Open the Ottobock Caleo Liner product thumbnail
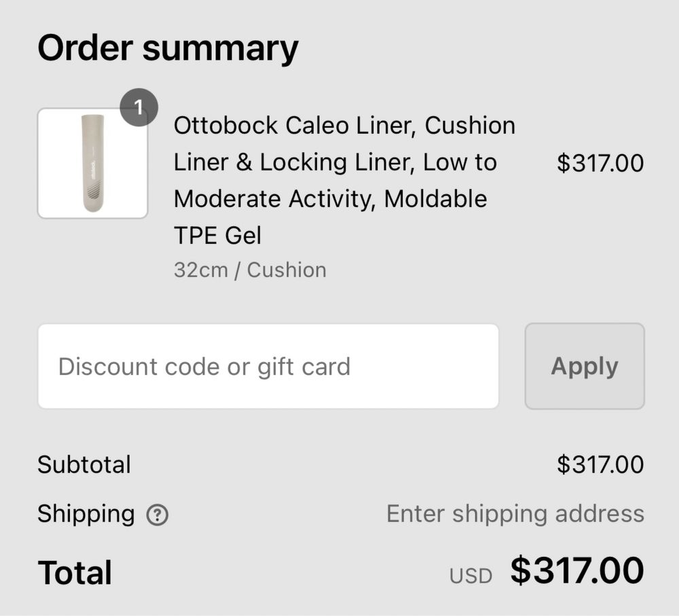 (x=92, y=163)
